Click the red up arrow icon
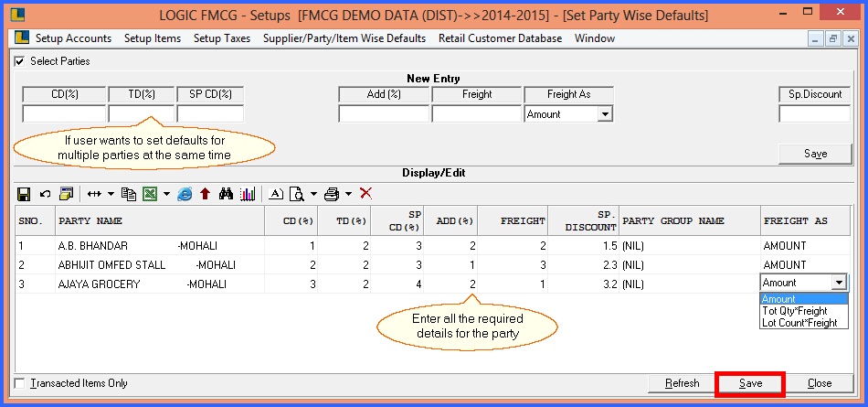The height and width of the screenshot is (407, 868). (x=206, y=194)
